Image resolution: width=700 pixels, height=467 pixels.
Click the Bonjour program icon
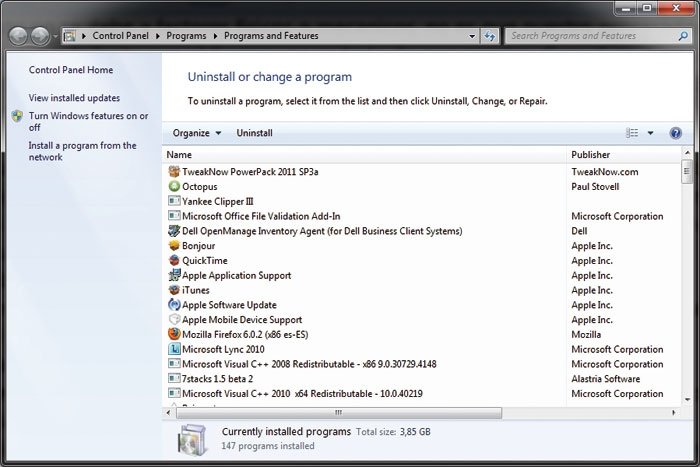[x=174, y=246]
